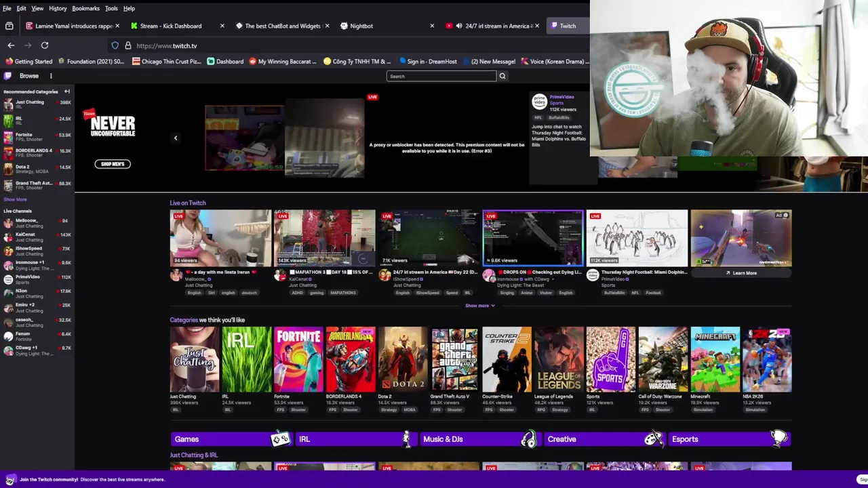Close the Stream - Kick Dashboard tab
868x488 pixels.
222,26
